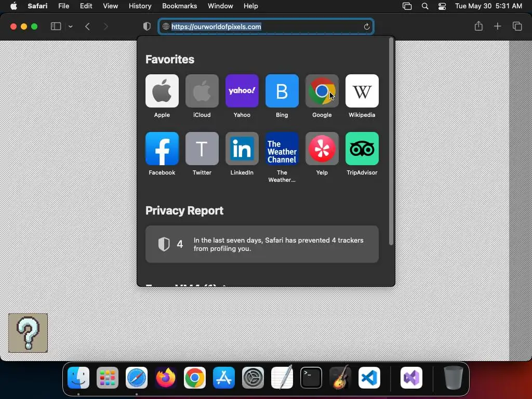Open the Google favorite
The width and height of the screenshot is (532, 399).
pos(322,91)
